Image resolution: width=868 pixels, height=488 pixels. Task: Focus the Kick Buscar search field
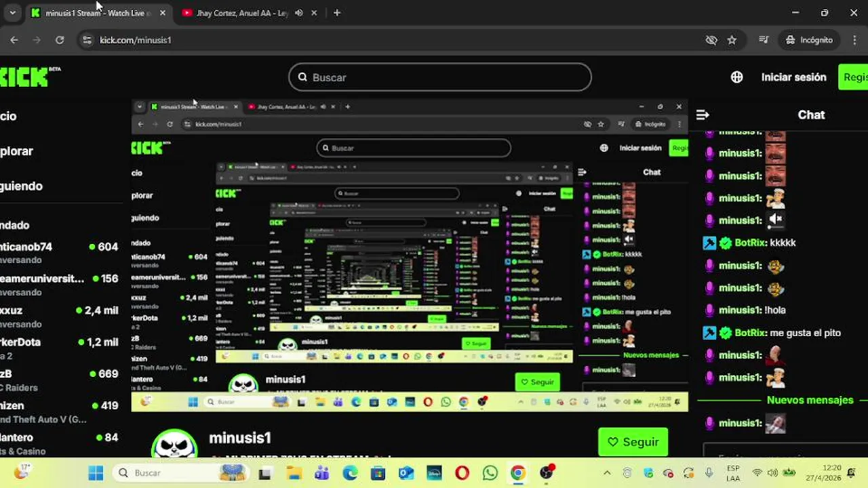click(x=440, y=77)
